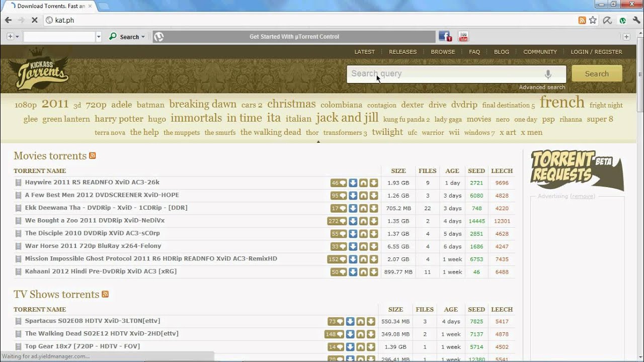Screen dimensions: 644x362
Task: Click LOGIN / REGISTER
Action: (596, 52)
